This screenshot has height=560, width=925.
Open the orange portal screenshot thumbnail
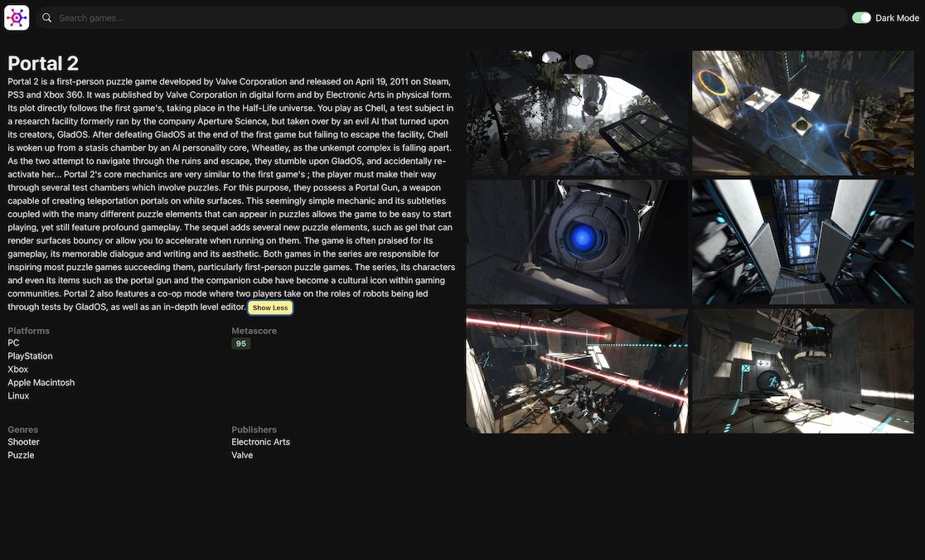click(x=803, y=113)
